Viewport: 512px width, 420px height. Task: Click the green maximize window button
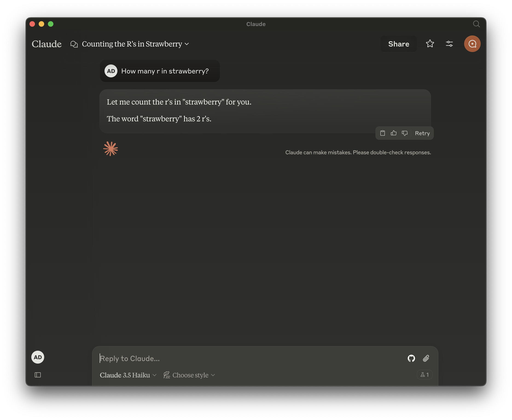(51, 24)
